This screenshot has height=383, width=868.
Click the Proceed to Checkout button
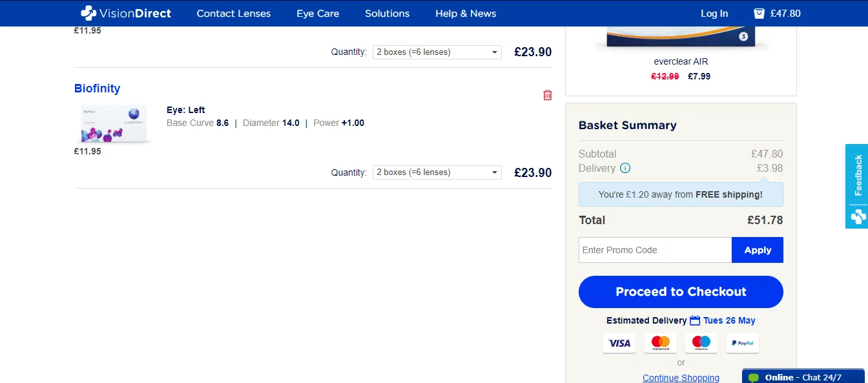click(681, 292)
